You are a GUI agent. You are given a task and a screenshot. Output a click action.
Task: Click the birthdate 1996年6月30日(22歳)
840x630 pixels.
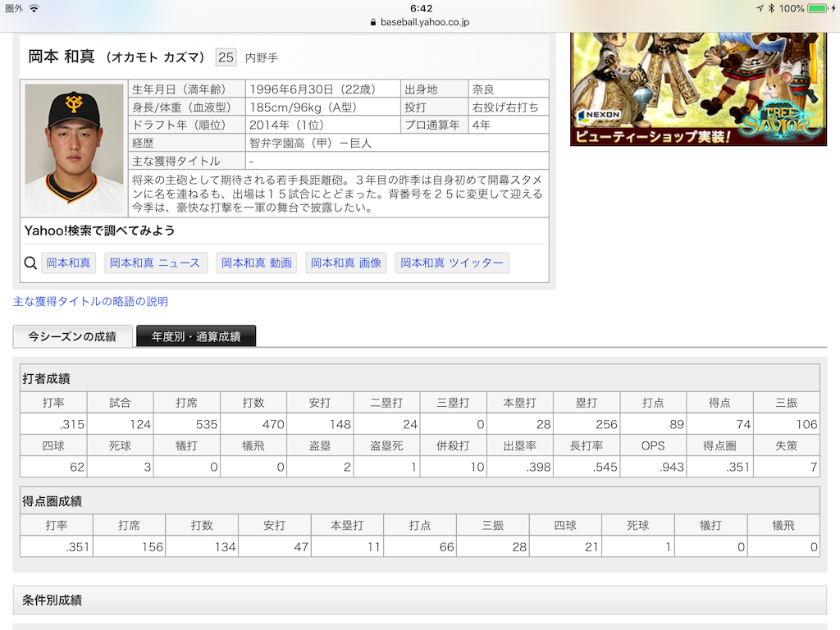click(x=313, y=89)
